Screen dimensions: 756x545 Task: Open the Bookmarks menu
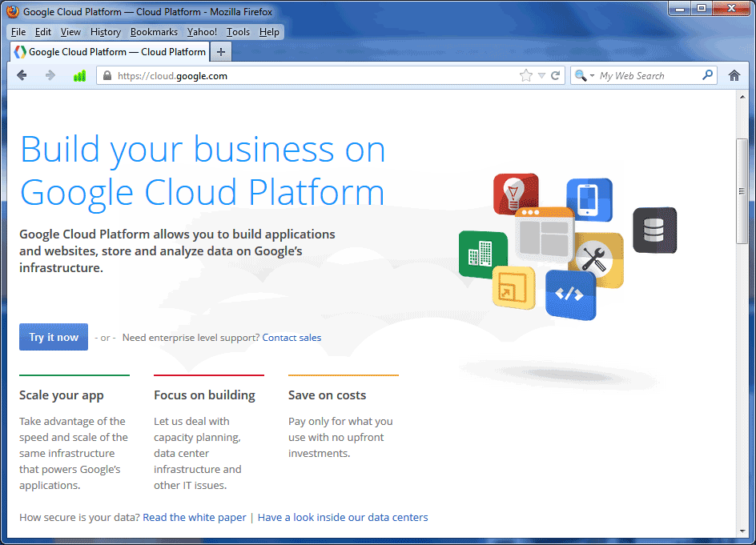154,32
